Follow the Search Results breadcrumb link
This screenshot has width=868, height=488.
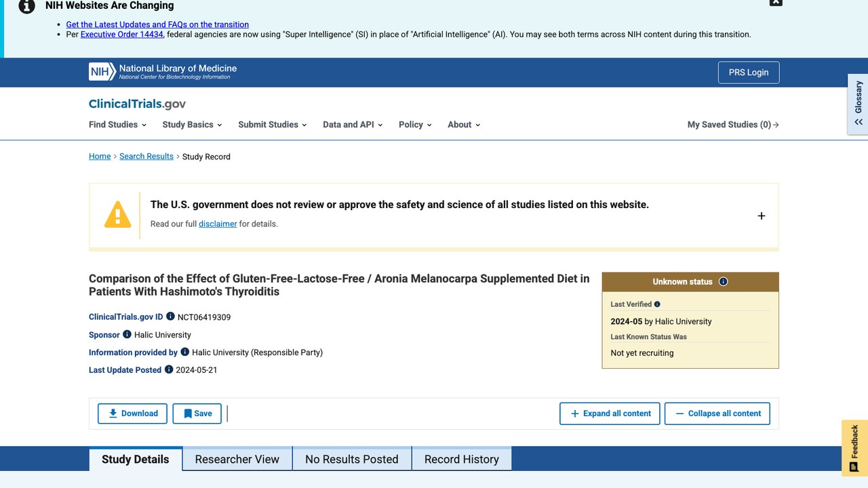146,157
